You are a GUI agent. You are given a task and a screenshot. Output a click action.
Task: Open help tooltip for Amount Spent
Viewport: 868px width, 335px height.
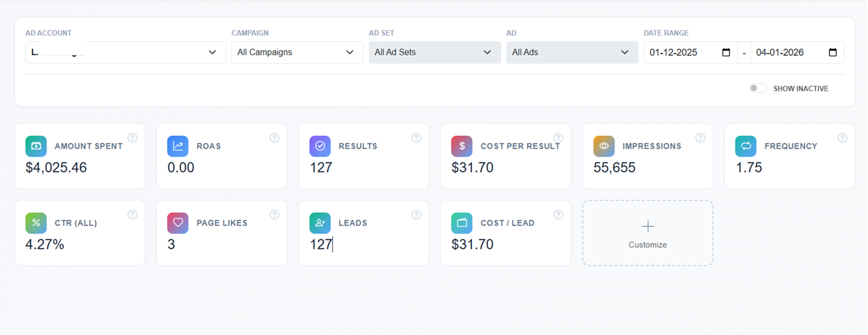click(132, 138)
